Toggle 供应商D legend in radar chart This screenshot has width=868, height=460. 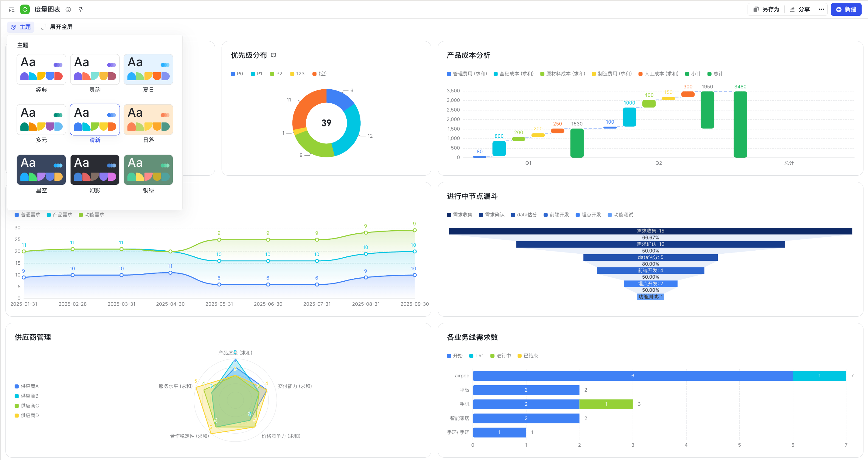click(x=27, y=416)
